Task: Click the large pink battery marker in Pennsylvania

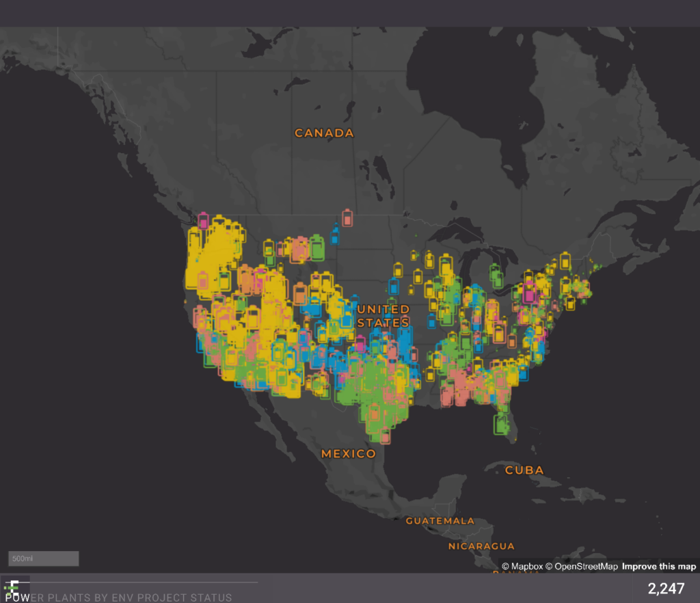Action: coord(528,294)
